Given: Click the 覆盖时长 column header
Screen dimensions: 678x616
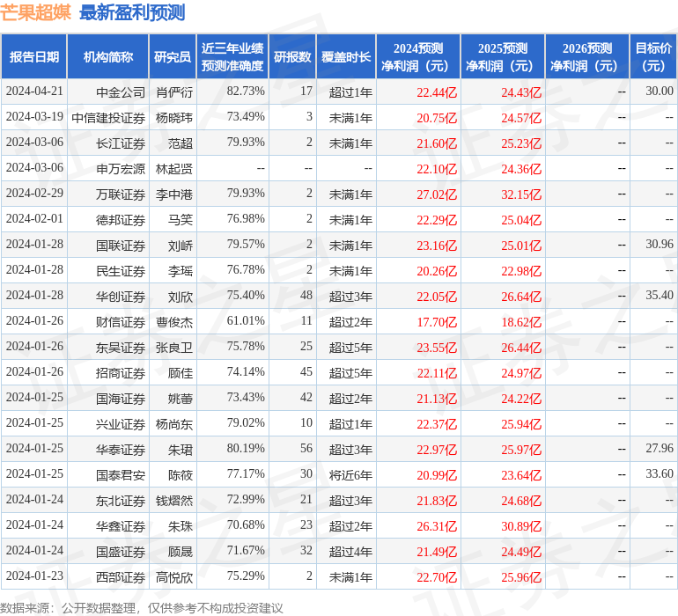Looking at the screenshot, I should [346, 57].
